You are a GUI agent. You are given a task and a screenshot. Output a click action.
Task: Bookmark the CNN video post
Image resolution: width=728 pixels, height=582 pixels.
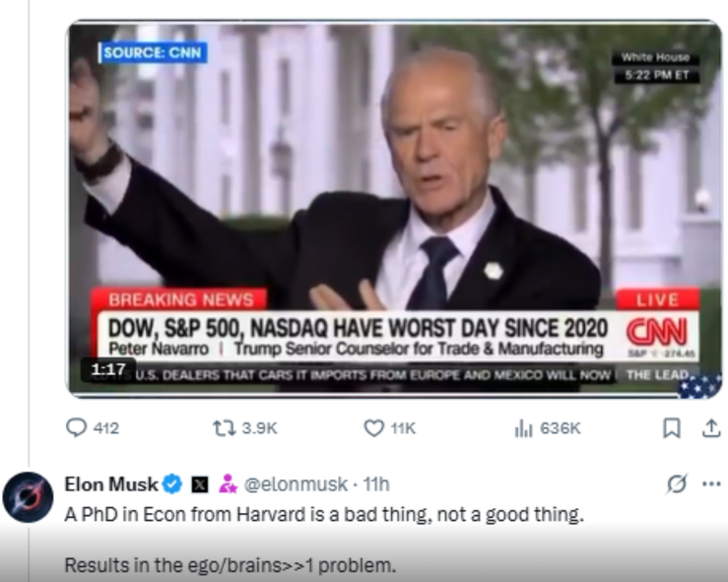click(x=672, y=427)
